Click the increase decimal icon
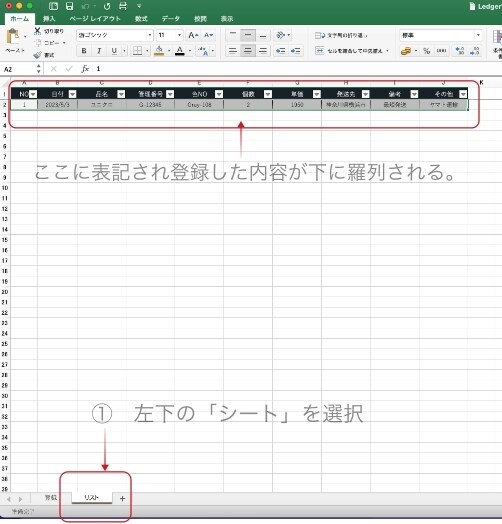 tap(460, 51)
